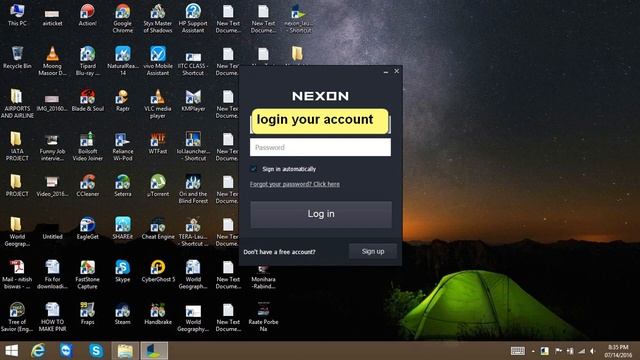
Task: Select the Seterra desktop icon
Action: click(x=122, y=186)
